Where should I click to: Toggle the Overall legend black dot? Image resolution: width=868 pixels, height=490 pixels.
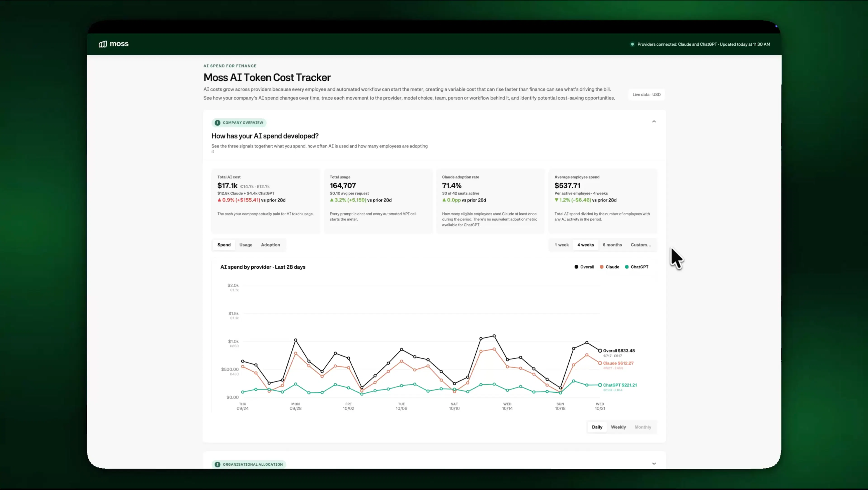(x=576, y=267)
